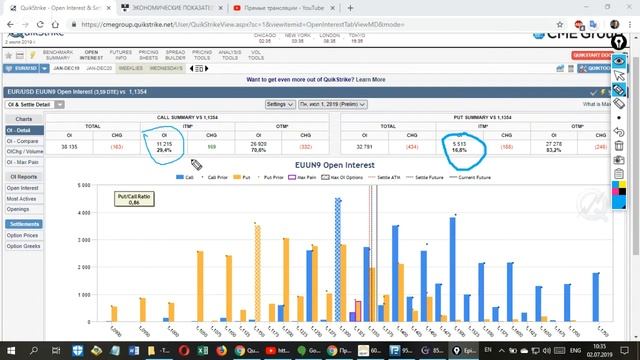Open the Windows Start menu

(11, 350)
